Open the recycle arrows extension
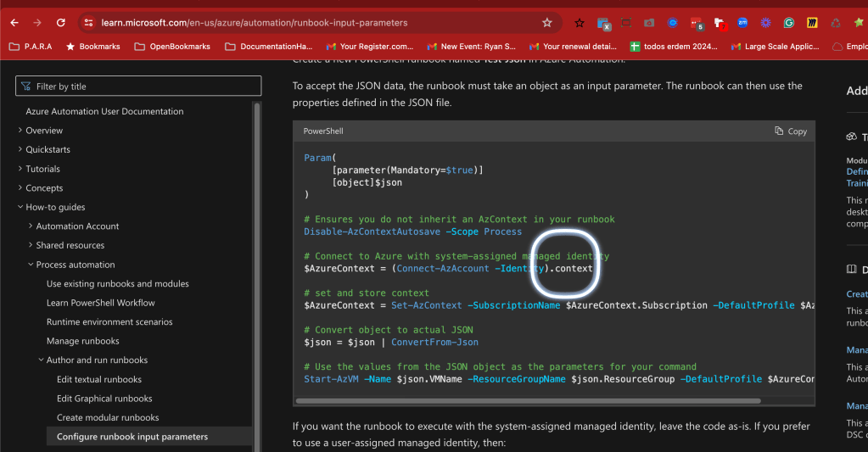The width and height of the screenshot is (868, 452). pyautogui.click(x=836, y=23)
